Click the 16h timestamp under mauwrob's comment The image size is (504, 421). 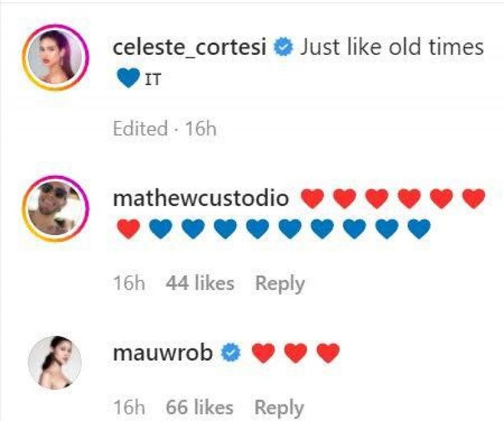(129, 408)
